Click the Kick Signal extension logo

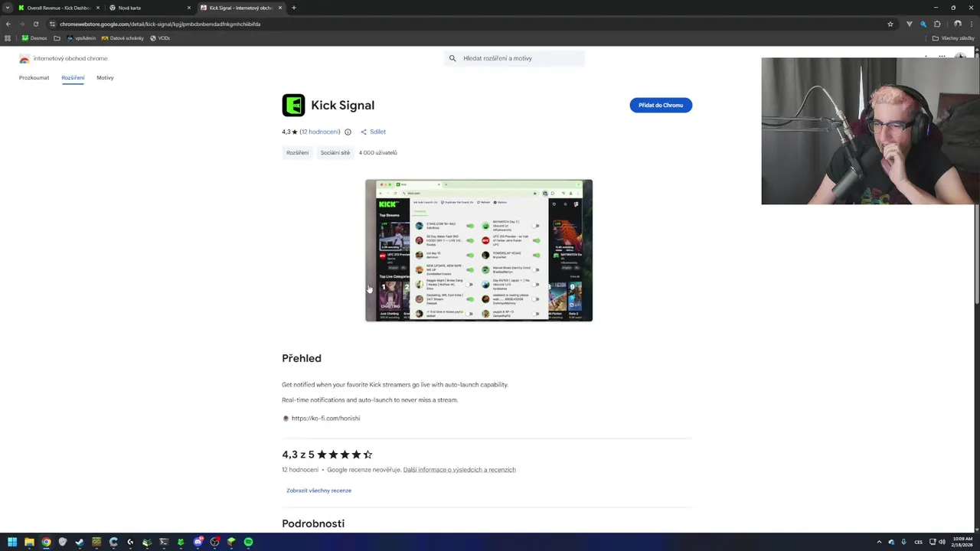click(293, 105)
